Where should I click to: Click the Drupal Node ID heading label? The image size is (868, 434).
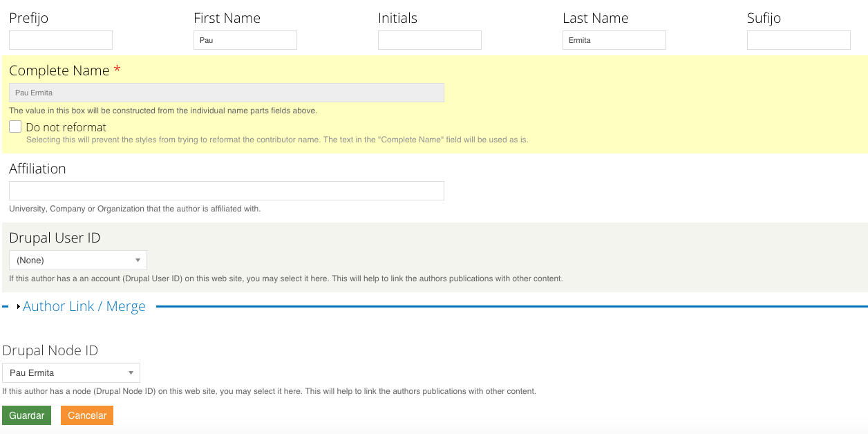50,350
